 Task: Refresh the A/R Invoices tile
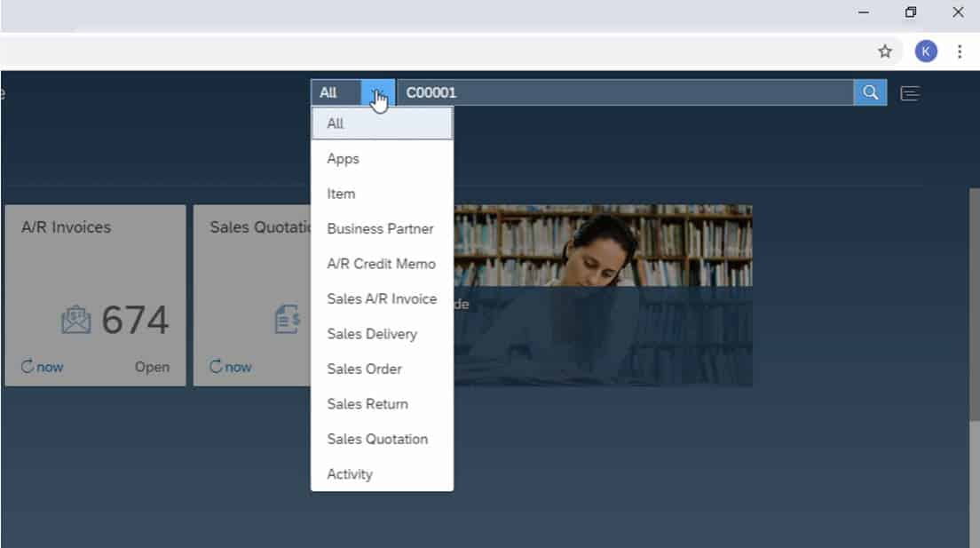click(x=42, y=367)
